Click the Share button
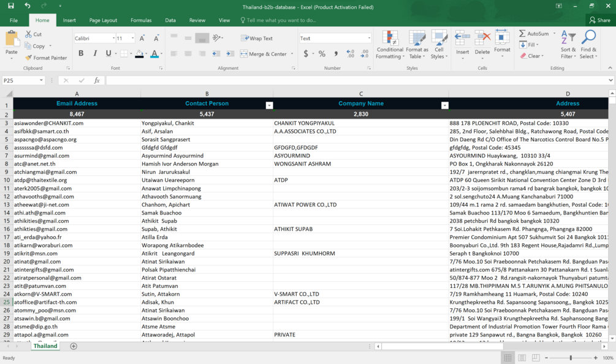Viewport: 616px width, 364px height. pos(600,20)
